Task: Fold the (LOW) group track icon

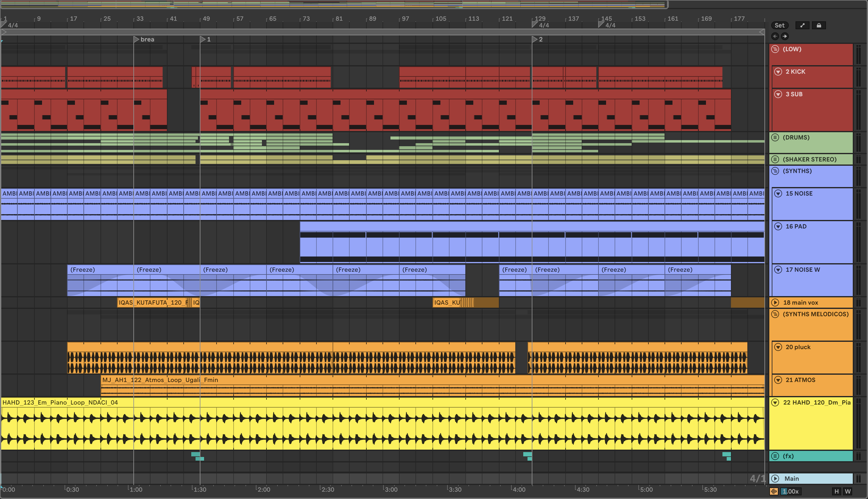Action: point(775,49)
